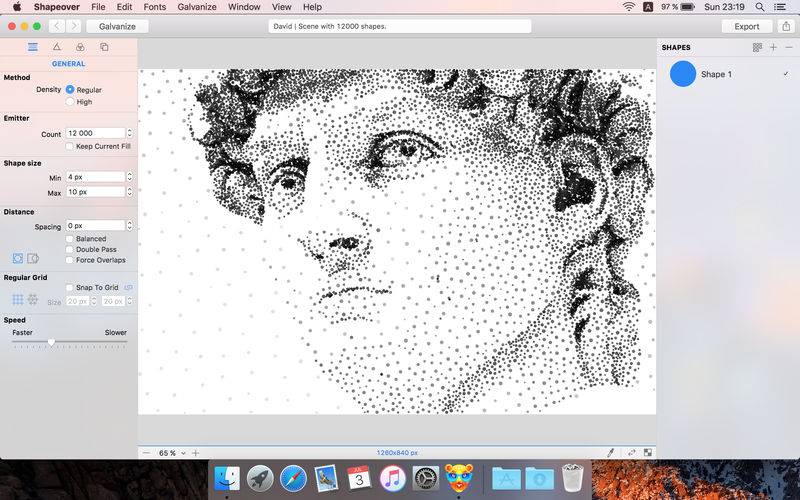The width and height of the screenshot is (800, 500).
Task: Open the shapes library grid icon
Action: [x=757, y=47]
